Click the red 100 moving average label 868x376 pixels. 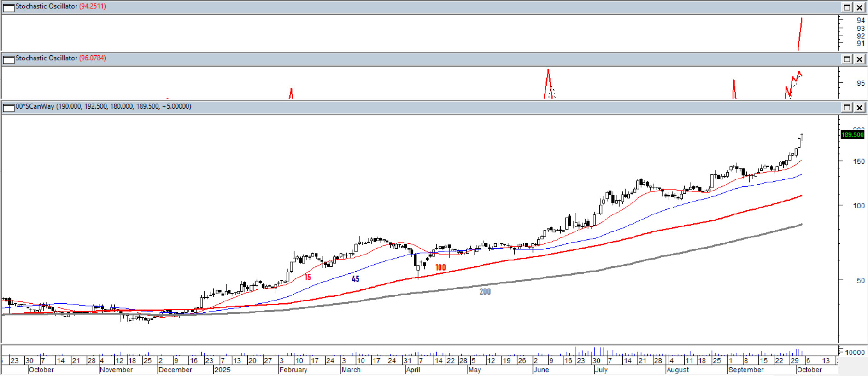tap(440, 267)
